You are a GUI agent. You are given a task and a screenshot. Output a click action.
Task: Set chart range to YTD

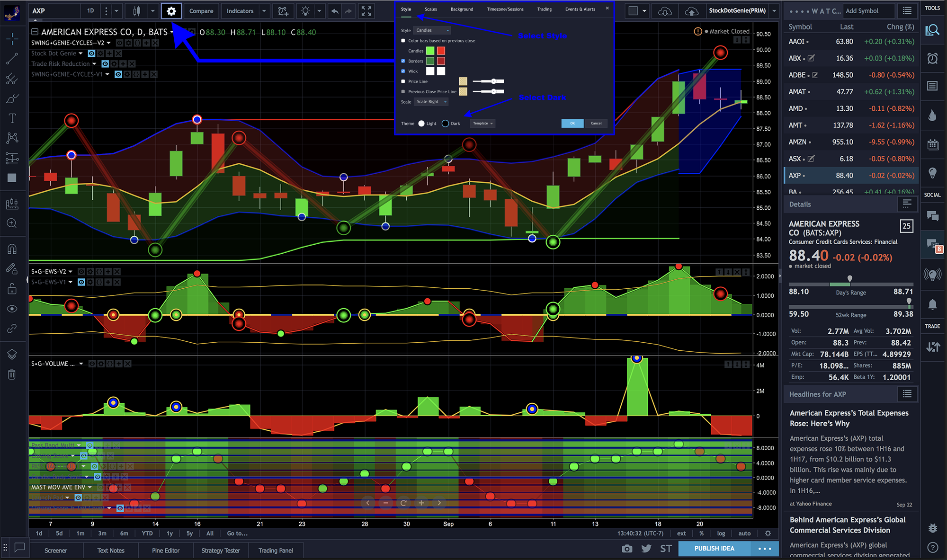click(x=147, y=533)
